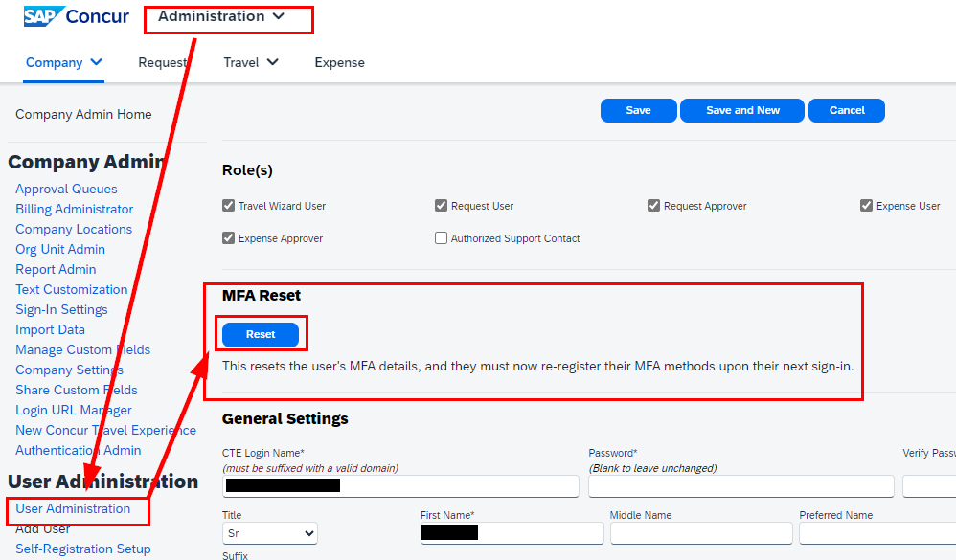Open the Travel dropdown
The width and height of the screenshot is (956, 560).
click(250, 62)
